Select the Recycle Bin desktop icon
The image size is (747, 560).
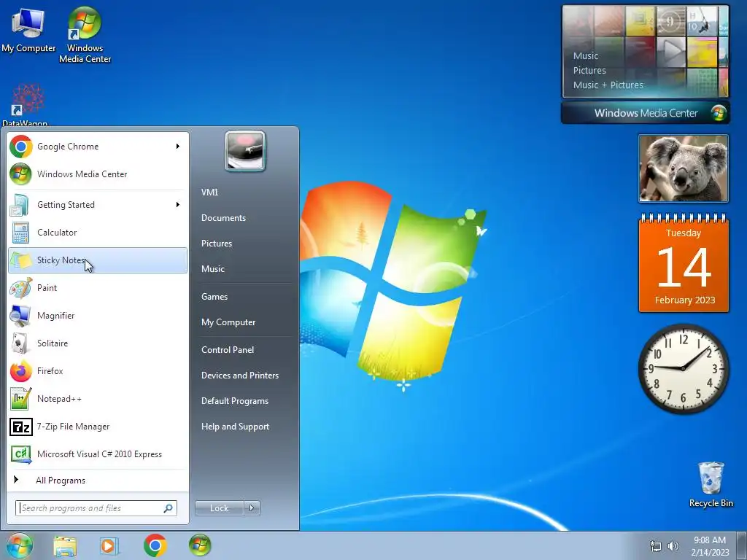point(711,485)
